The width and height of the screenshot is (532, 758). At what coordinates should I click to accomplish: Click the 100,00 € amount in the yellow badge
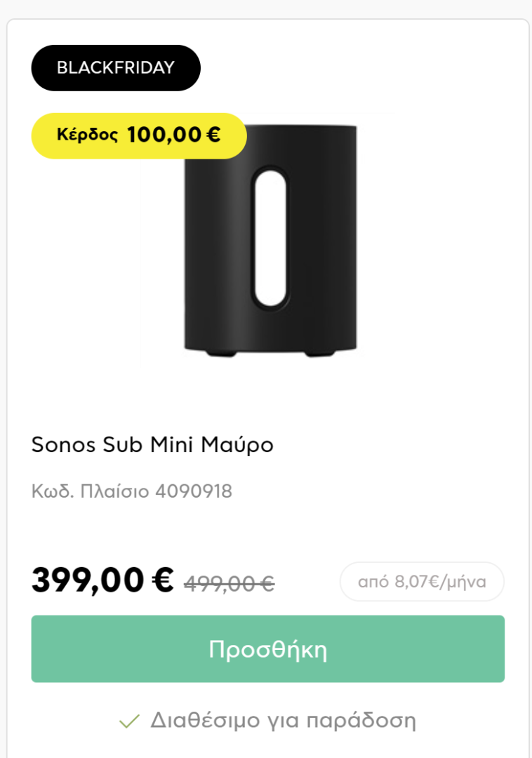point(174,135)
